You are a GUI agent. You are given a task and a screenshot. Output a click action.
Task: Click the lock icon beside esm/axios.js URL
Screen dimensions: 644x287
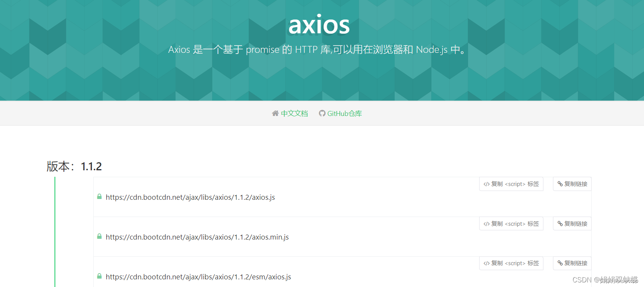(99, 276)
